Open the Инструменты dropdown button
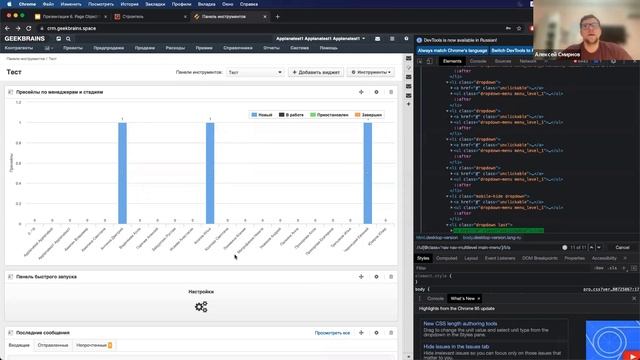640x360 pixels. coord(371,72)
